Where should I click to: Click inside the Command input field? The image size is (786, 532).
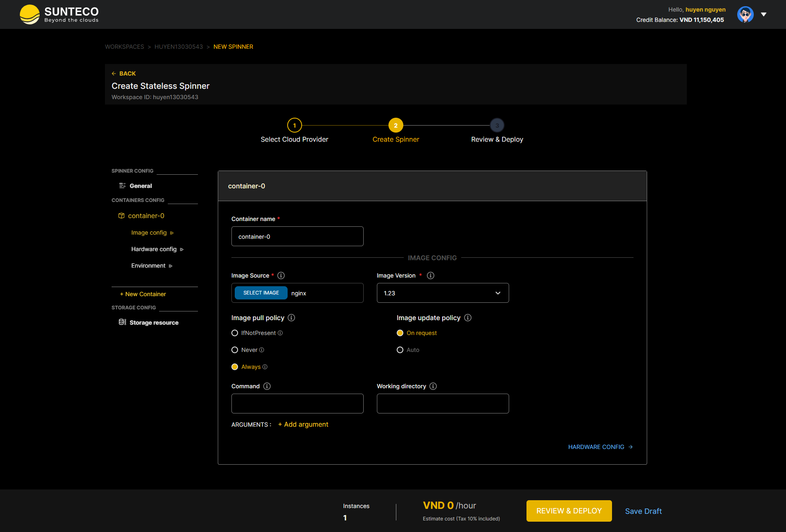pyautogui.click(x=297, y=404)
